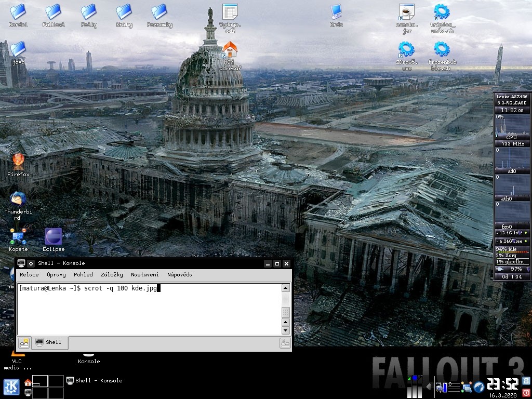Click the lower up arrow in Konsole scrollbar
The height and width of the screenshot is (399, 532).
tap(286, 322)
